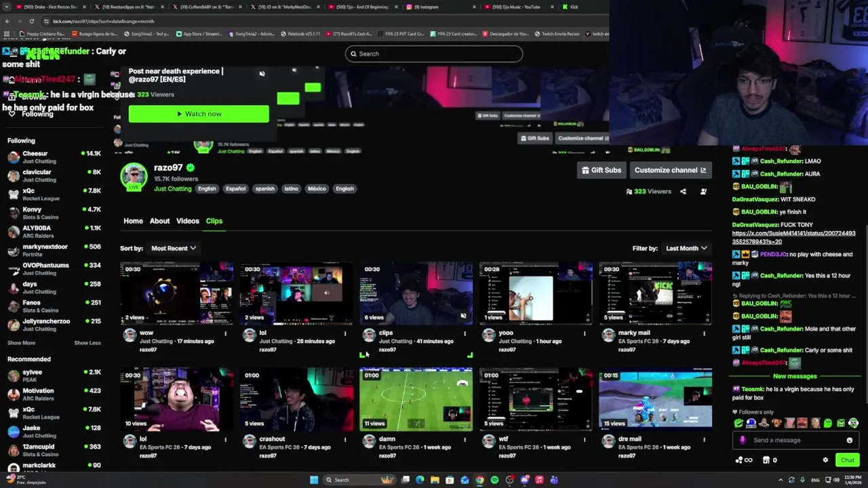The image size is (868, 488).
Task: Open the emoji picker in chat input
Action: [x=849, y=440]
